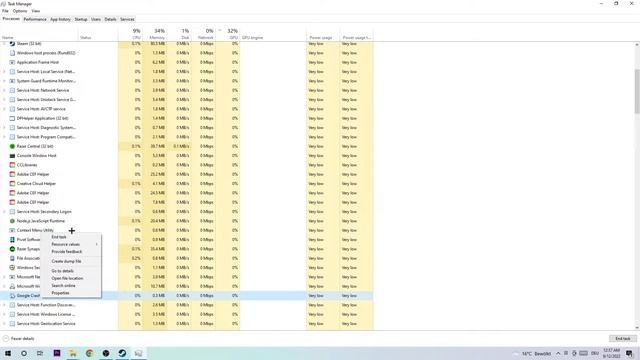Click the Application Frame Host icon
Screen dimensions: 640x360
click(x=12, y=62)
